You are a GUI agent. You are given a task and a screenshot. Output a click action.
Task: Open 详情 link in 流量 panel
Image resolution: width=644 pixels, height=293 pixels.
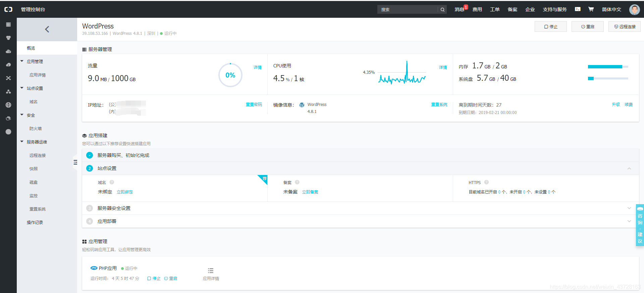pos(258,67)
